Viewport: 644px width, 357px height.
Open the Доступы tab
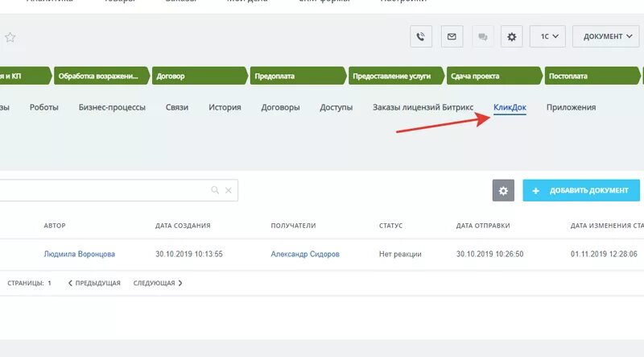coord(336,107)
